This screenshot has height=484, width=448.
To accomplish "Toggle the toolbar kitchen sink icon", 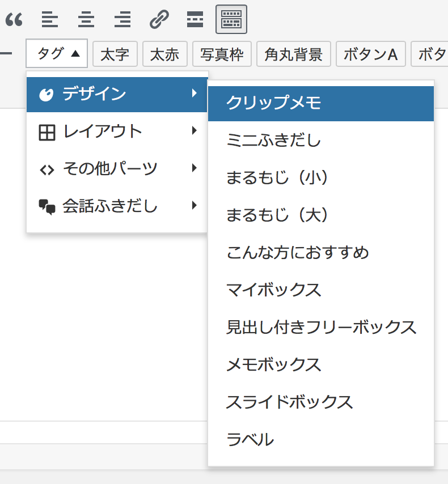I will point(231,19).
